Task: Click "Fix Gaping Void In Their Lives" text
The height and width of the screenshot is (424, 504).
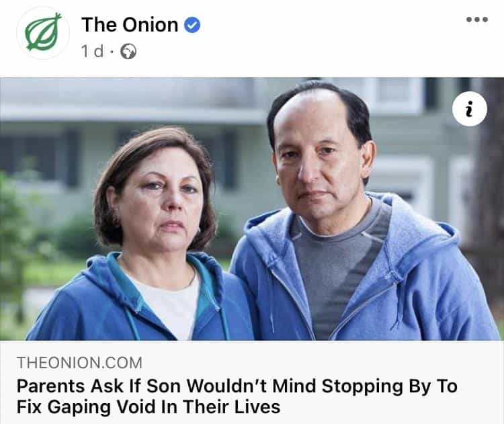Action: pyautogui.click(x=148, y=407)
